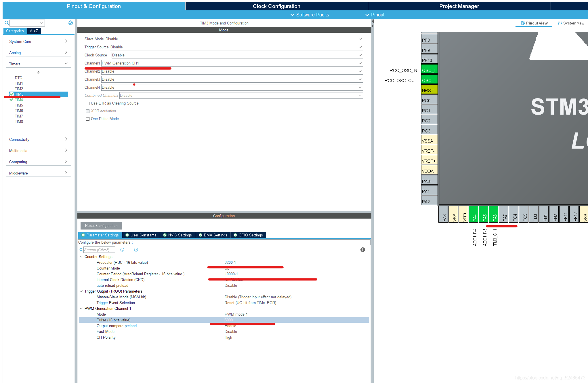
Task: Open Channel4 dropdown
Action: (x=232, y=87)
